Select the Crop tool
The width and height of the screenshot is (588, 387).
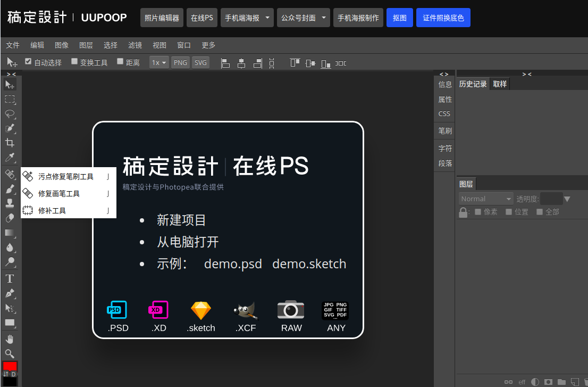click(x=10, y=143)
